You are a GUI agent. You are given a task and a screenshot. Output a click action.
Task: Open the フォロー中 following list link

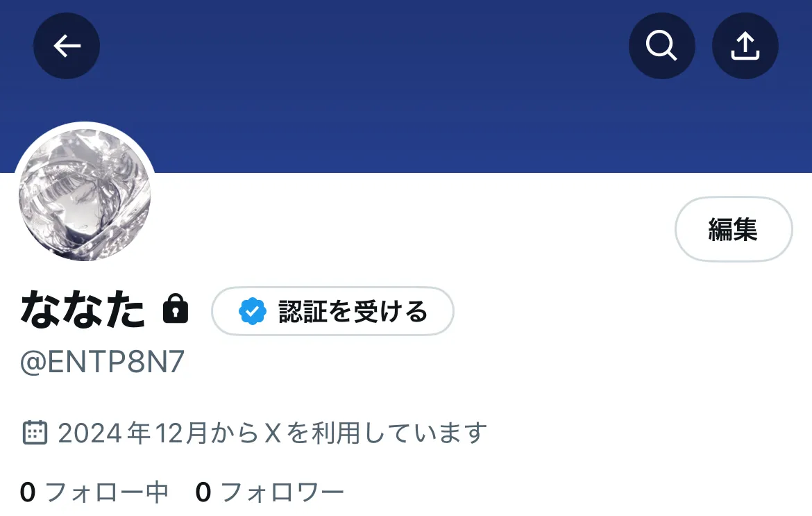(x=107, y=492)
